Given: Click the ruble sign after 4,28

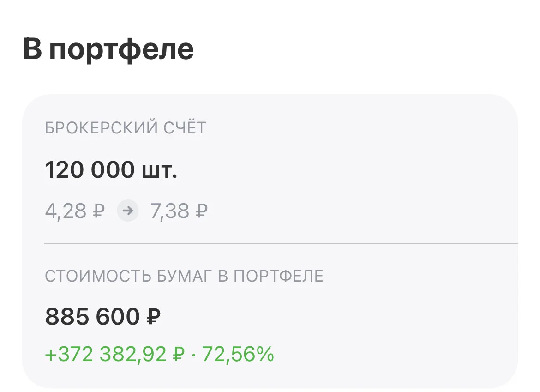Looking at the screenshot, I should coord(98,211).
